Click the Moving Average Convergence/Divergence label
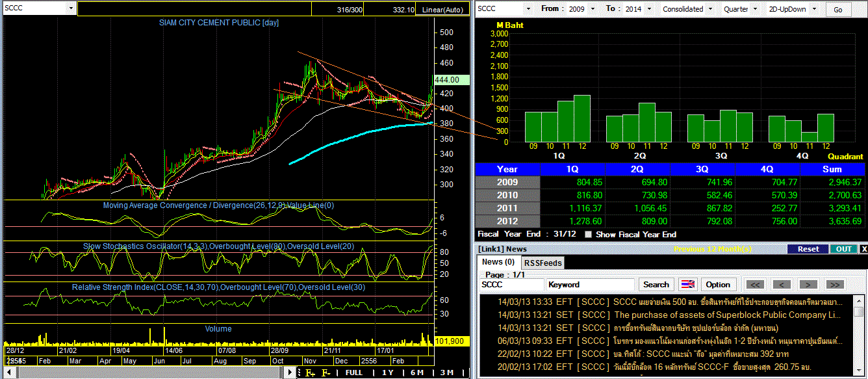Screen dimensions: 868x379 point(218,205)
